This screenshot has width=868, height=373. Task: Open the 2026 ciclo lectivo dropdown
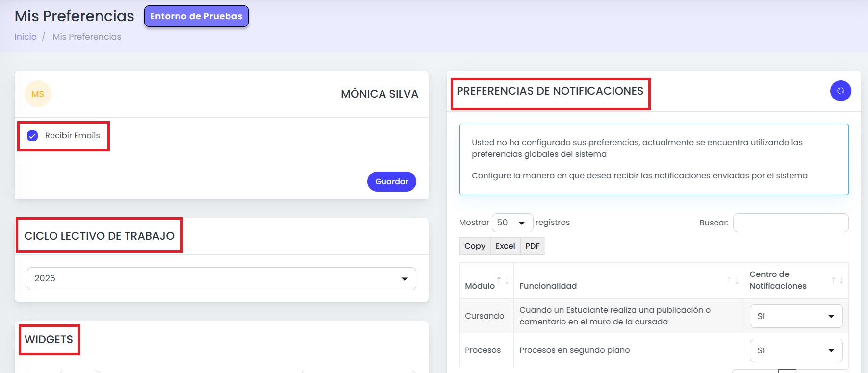coord(221,278)
